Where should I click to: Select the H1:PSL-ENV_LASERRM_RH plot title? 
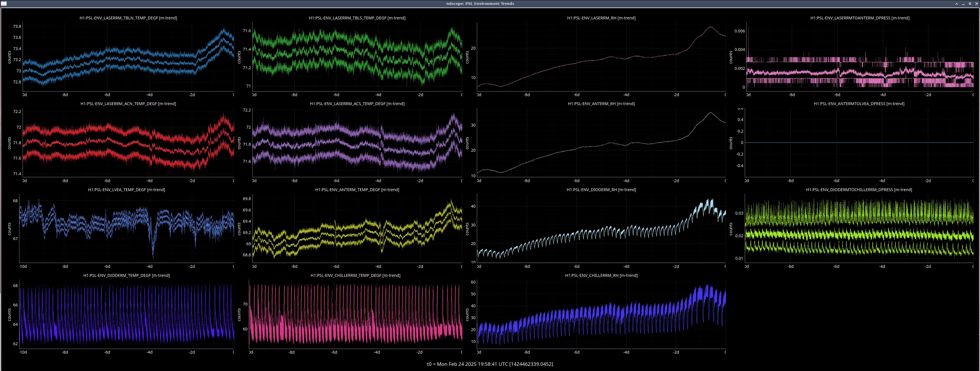point(601,18)
